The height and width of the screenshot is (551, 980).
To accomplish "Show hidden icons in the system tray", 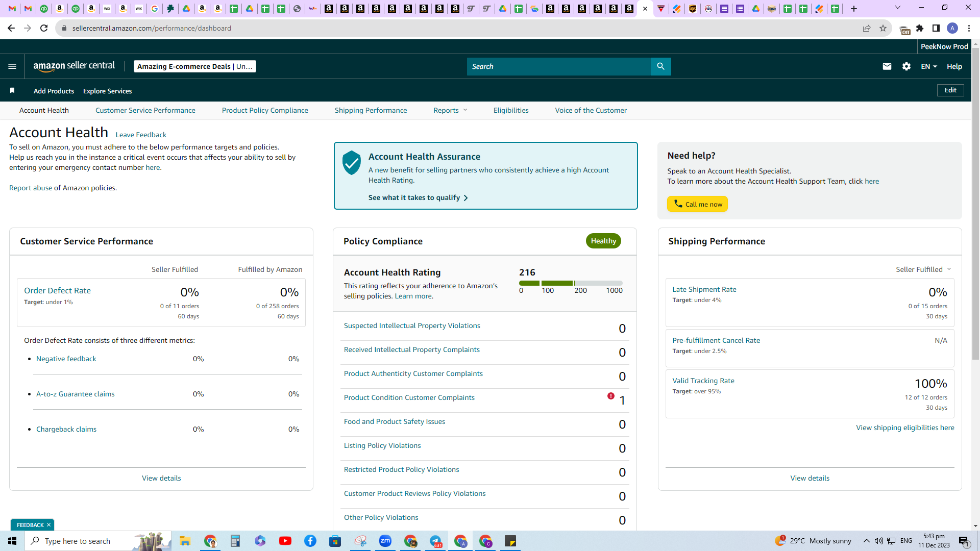I will (x=866, y=541).
